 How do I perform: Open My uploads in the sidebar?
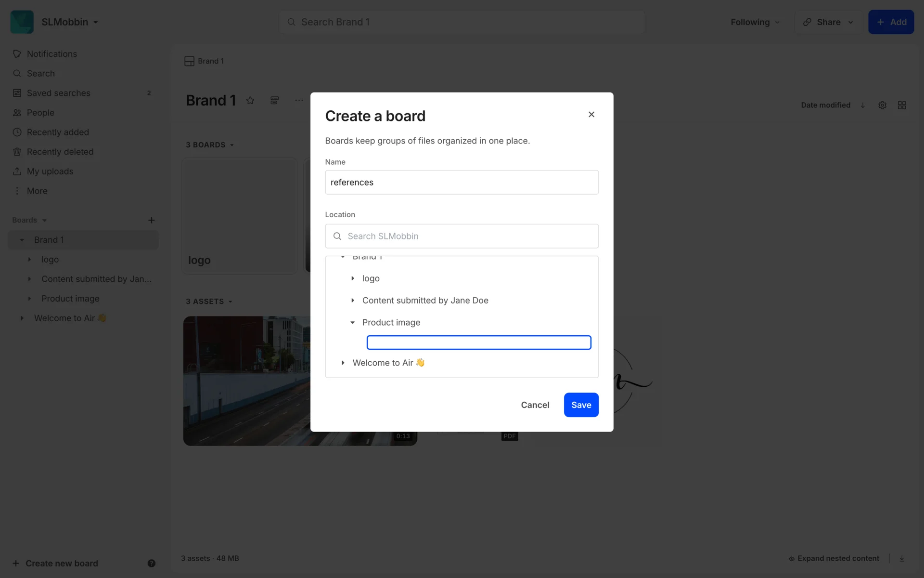tap(50, 171)
